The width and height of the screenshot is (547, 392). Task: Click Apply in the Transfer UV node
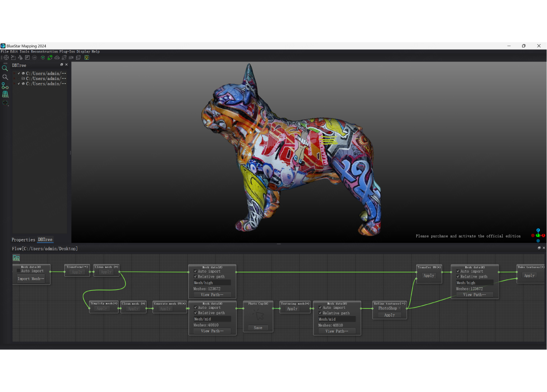point(428,275)
